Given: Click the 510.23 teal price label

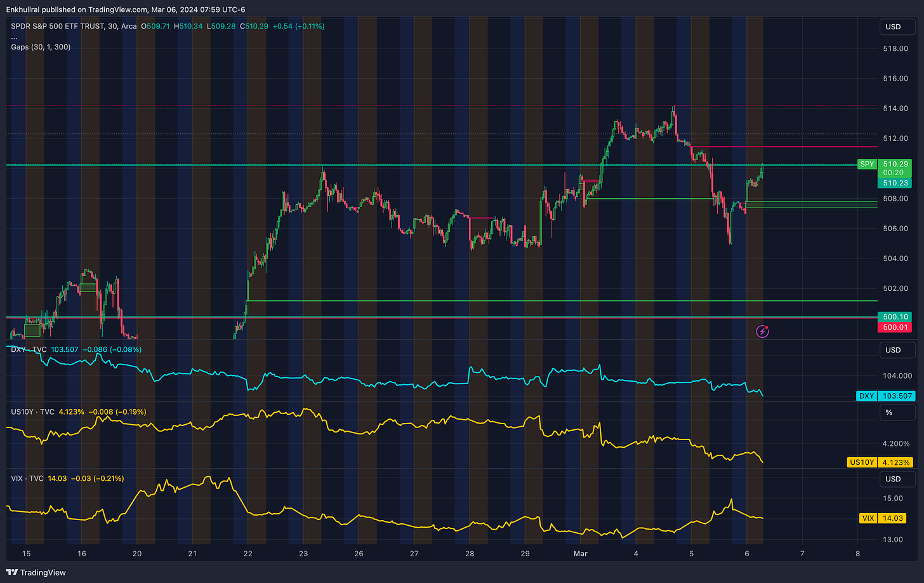Looking at the screenshot, I should (x=895, y=183).
